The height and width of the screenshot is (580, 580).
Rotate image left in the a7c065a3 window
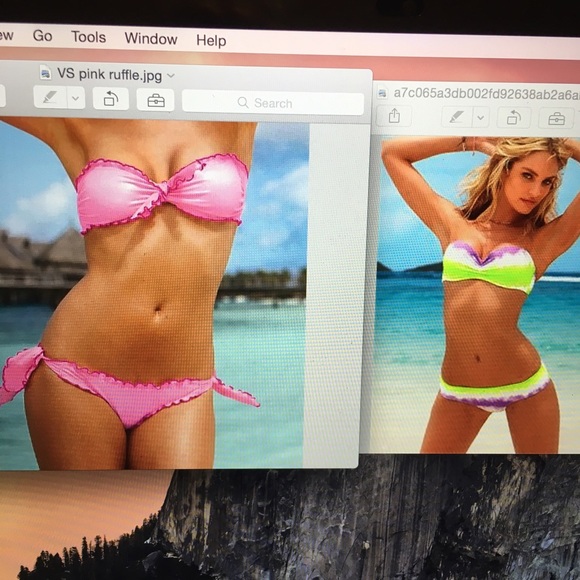coord(513,118)
